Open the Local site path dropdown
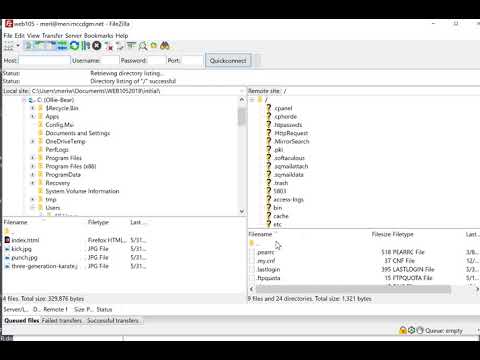480x360 pixels. tap(242, 91)
